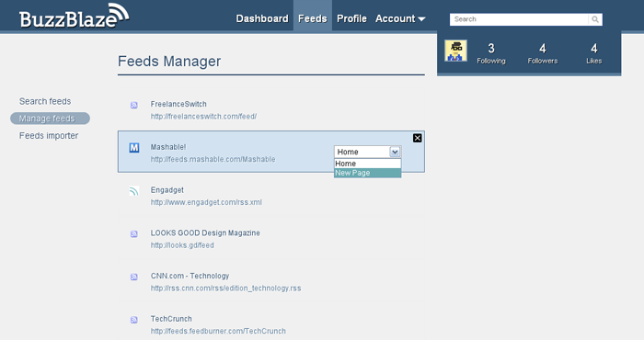Image resolution: width=644 pixels, height=340 pixels.
Task: Select New Page in dropdown list
Action: (368, 173)
